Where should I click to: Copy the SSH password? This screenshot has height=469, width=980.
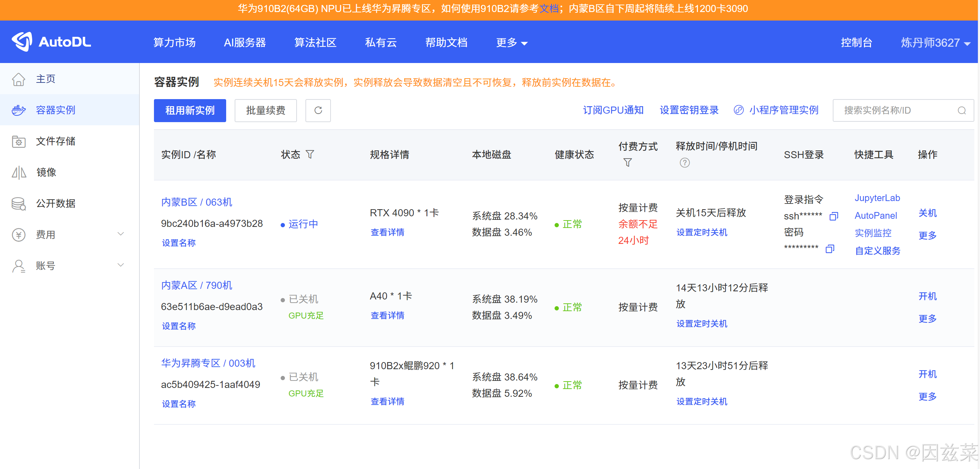click(x=829, y=249)
